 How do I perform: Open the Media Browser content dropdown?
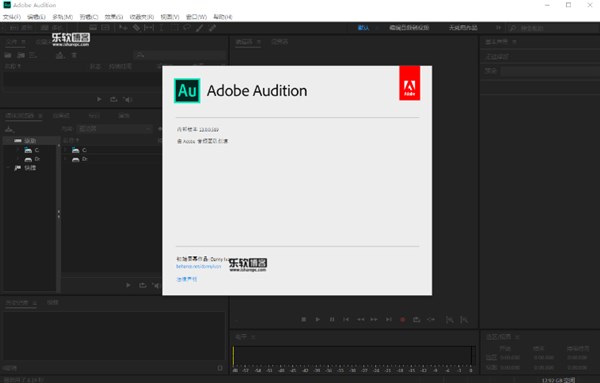click(x=114, y=129)
